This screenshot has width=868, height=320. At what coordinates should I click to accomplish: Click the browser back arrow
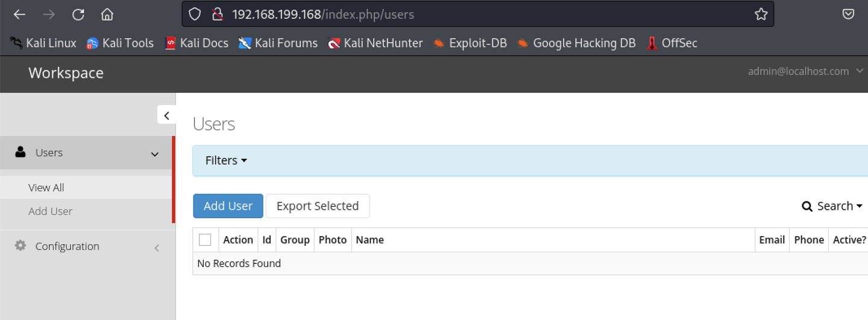(19, 14)
